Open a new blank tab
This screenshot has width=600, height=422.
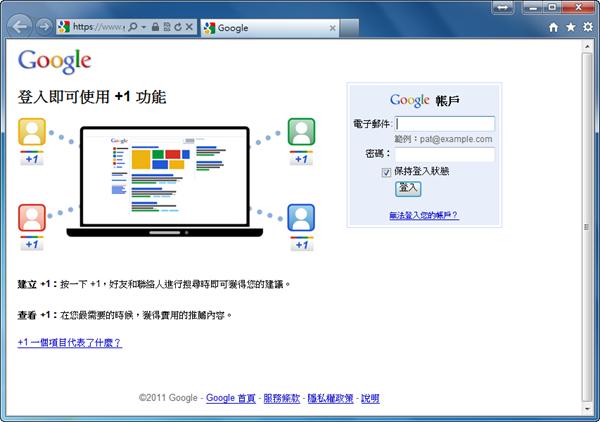[x=349, y=28]
